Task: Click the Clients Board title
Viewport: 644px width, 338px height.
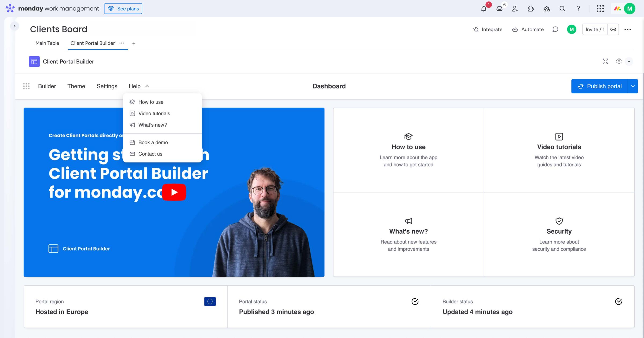Action: pyautogui.click(x=58, y=29)
